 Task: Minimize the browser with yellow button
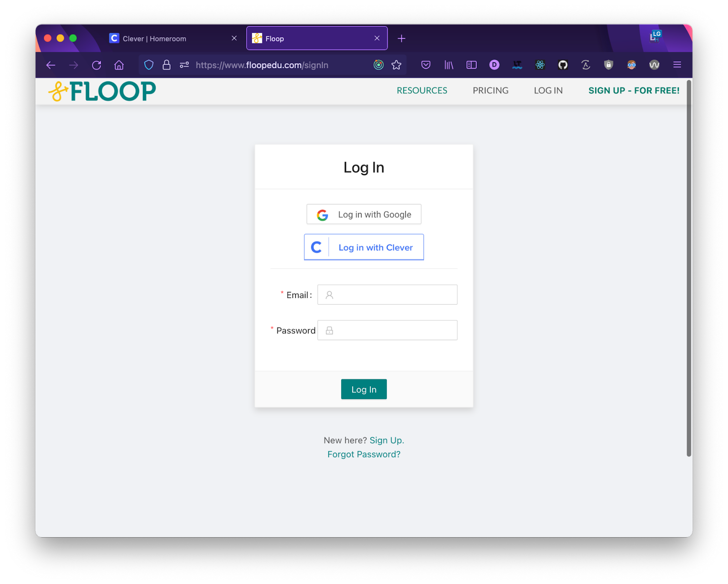click(x=60, y=38)
